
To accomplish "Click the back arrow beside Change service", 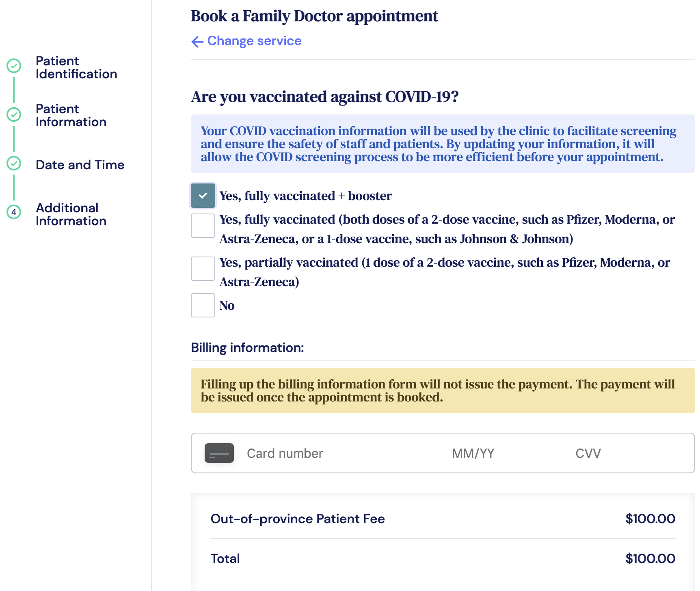I will coord(197,41).
